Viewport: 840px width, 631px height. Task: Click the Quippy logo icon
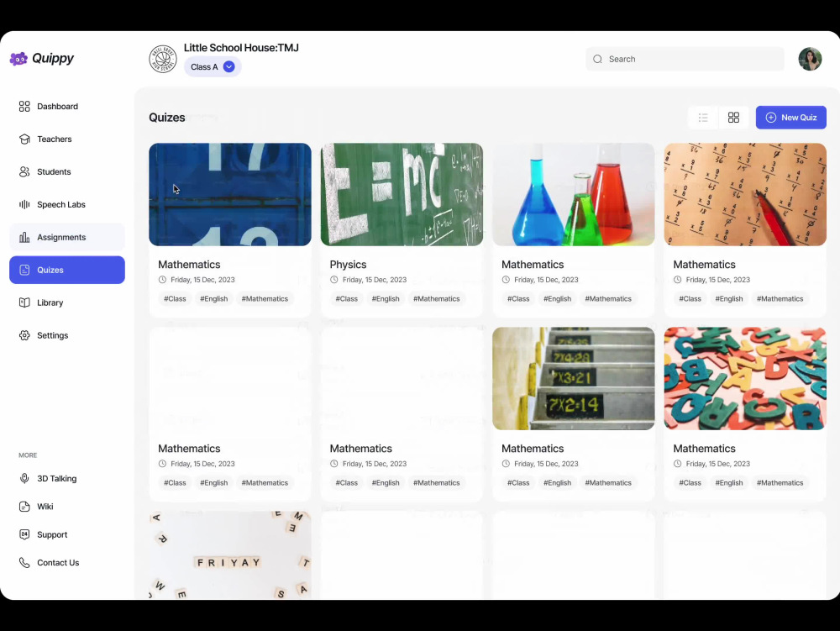pos(18,58)
